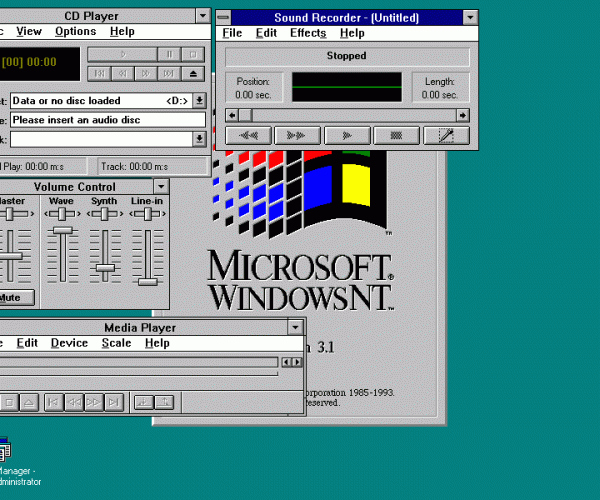Image resolution: width=600 pixels, height=500 pixels.
Task: Open Scale menu in Media Player
Action: click(x=116, y=343)
